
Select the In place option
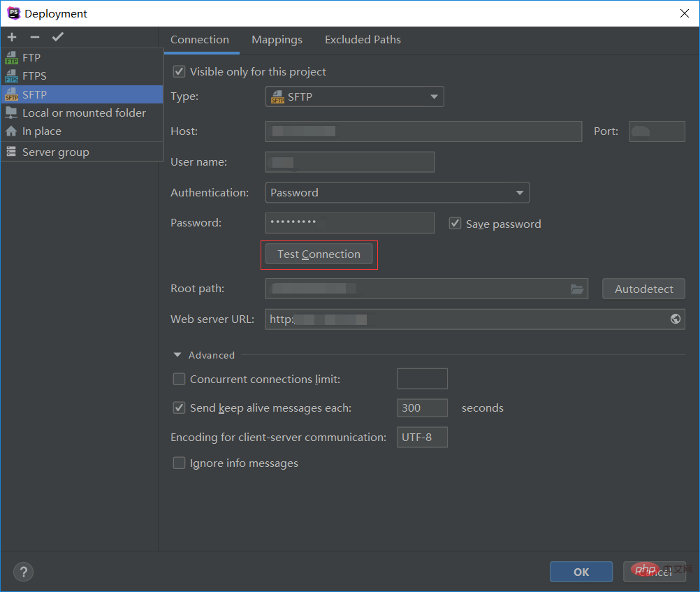tap(82, 131)
